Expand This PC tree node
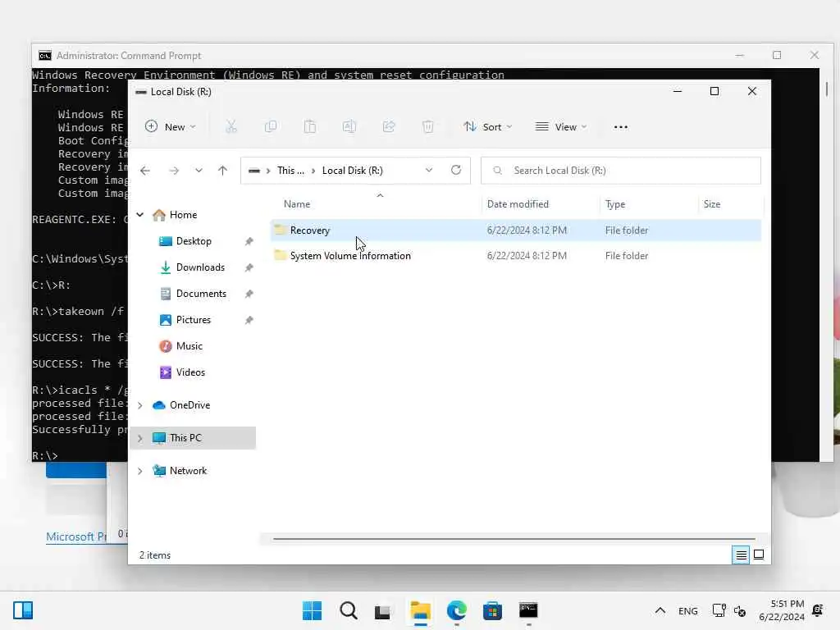Viewport: 840px width, 630px height. 139,438
